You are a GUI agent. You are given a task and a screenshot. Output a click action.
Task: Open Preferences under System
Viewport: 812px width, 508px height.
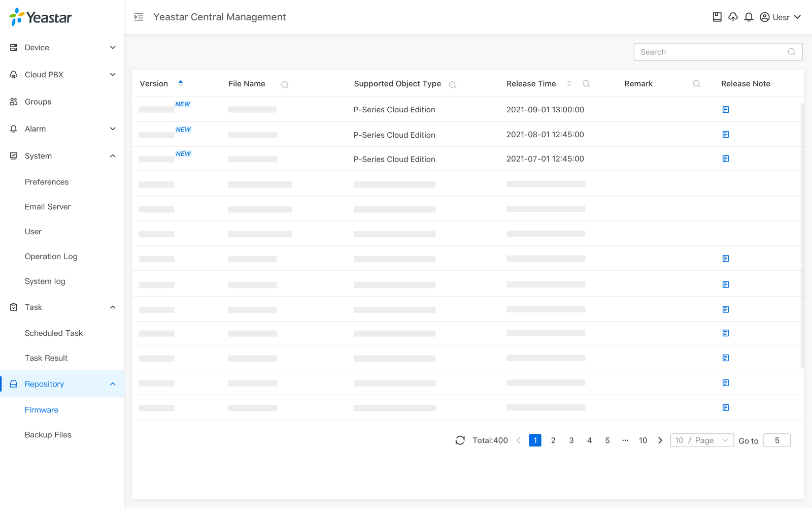tap(47, 182)
